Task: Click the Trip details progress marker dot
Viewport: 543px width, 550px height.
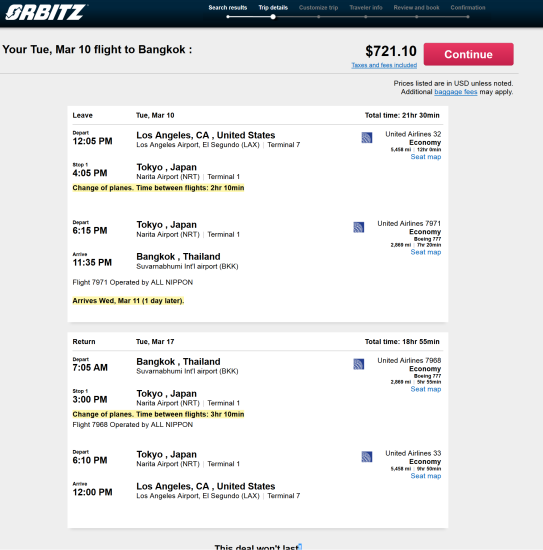Action: click(x=273, y=17)
